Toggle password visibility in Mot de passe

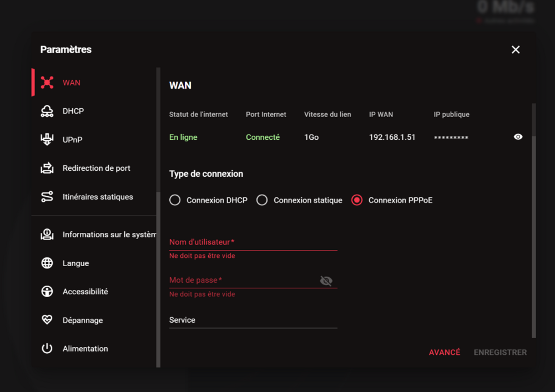[x=326, y=281]
